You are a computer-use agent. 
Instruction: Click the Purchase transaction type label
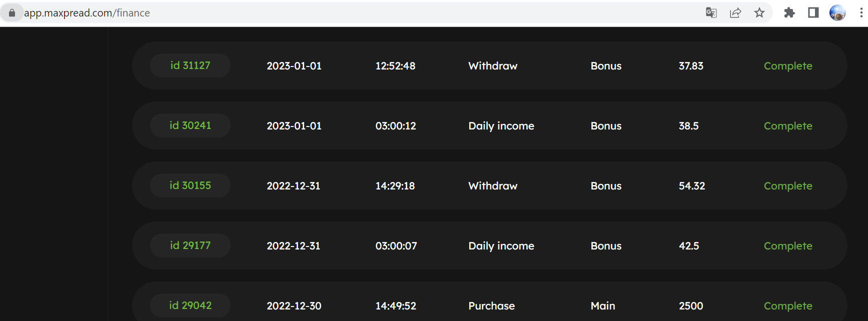click(491, 306)
